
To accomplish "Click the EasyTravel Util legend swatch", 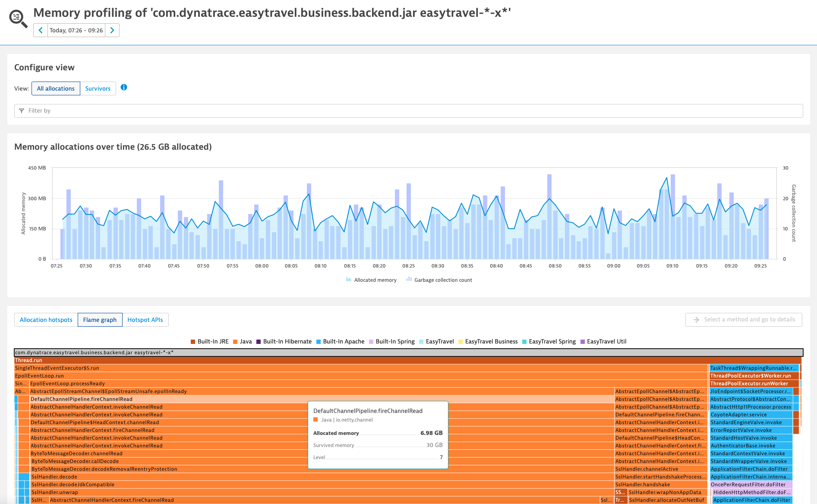I will point(583,342).
